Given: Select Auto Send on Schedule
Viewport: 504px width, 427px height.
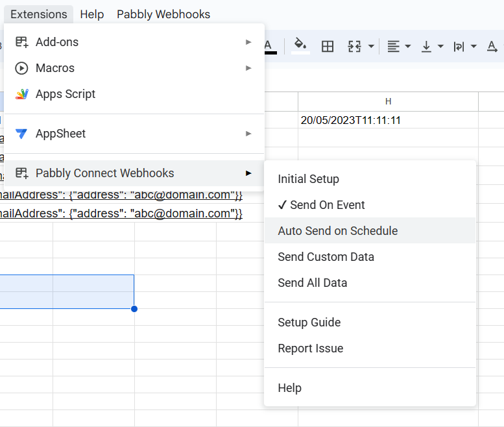Looking at the screenshot, I should (x=337, y=231).
